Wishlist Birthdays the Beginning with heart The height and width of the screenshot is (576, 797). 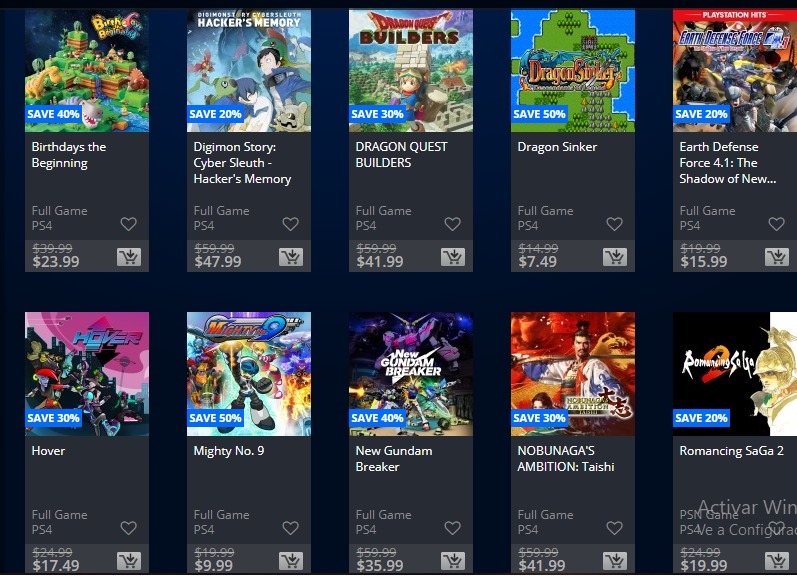129,224
